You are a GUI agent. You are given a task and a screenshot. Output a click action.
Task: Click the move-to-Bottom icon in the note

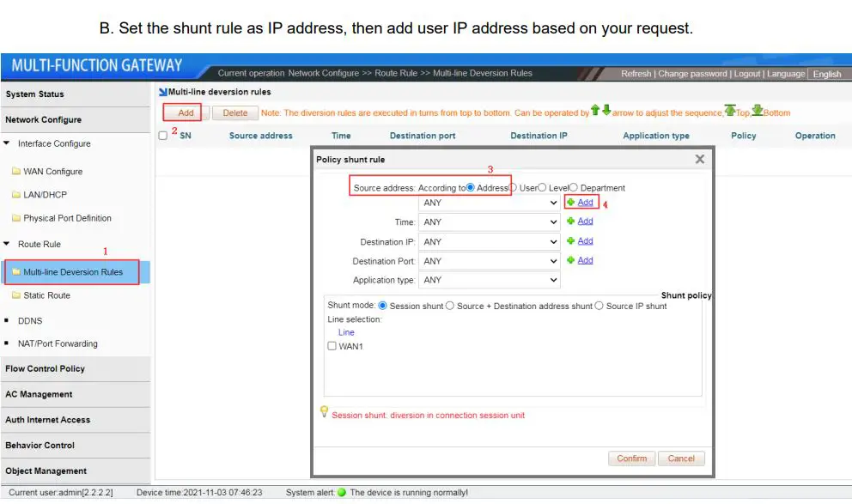click(758, 110)
